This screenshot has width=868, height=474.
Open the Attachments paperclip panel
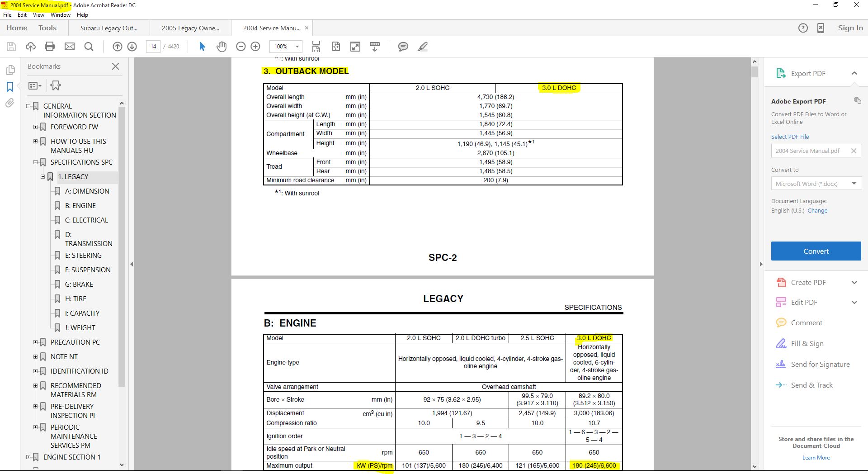point(10,103)
